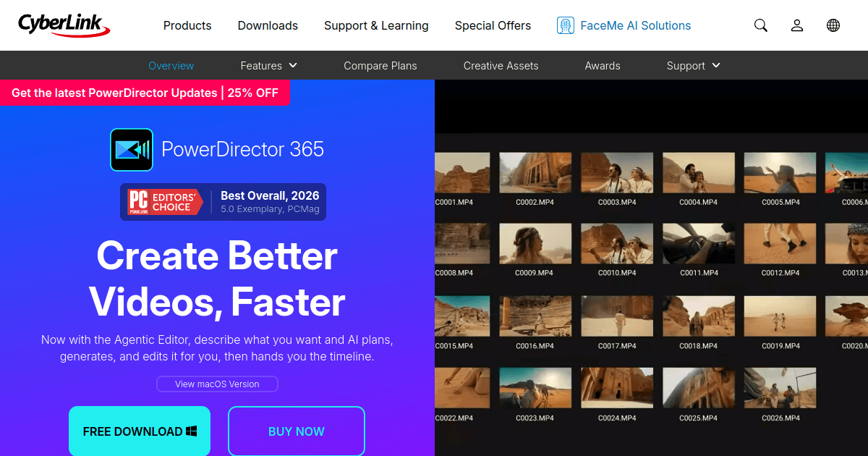Click the PC Editors' Choice badge
The height and width of the screenshot is (456, 868).
165,202
